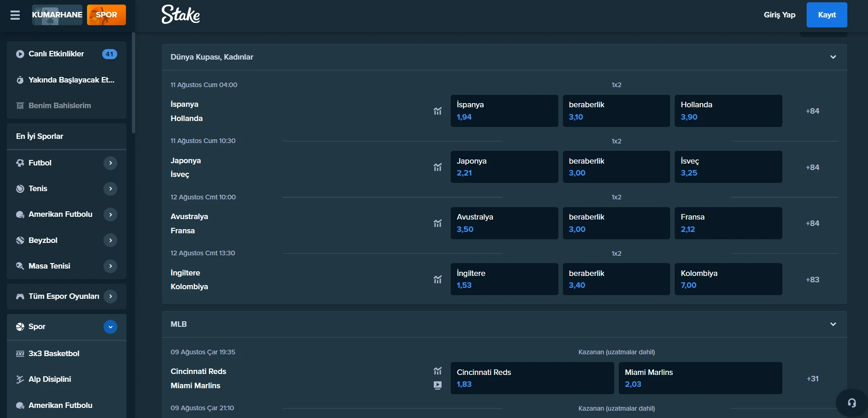The height and width of the screenshot is (418, 868).
Task: Click the Giriş Yap link
Action: (779, 15)
